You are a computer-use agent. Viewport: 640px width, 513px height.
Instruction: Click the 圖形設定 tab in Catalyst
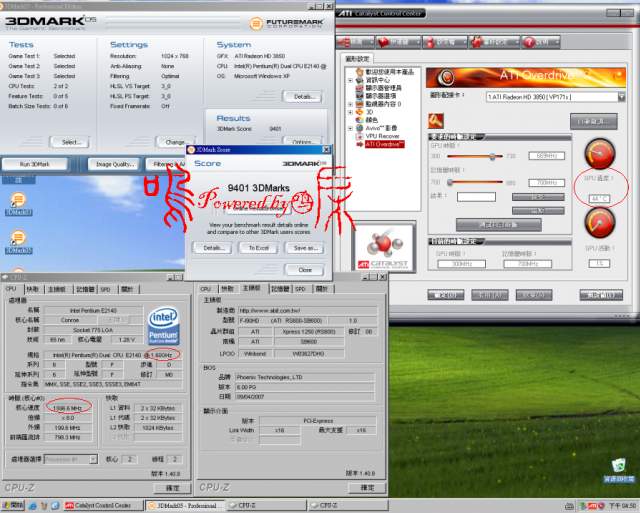[x=357, y=59]
